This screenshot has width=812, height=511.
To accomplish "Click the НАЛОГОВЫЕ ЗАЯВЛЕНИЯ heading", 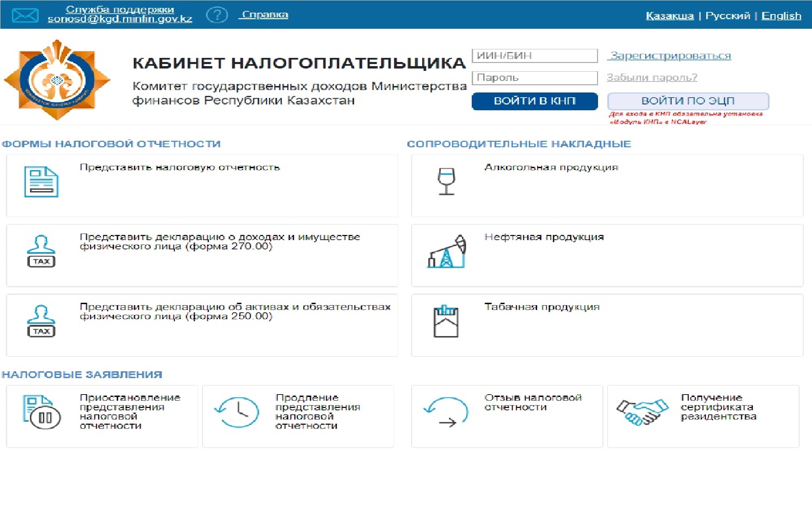I will pos(82,374).
